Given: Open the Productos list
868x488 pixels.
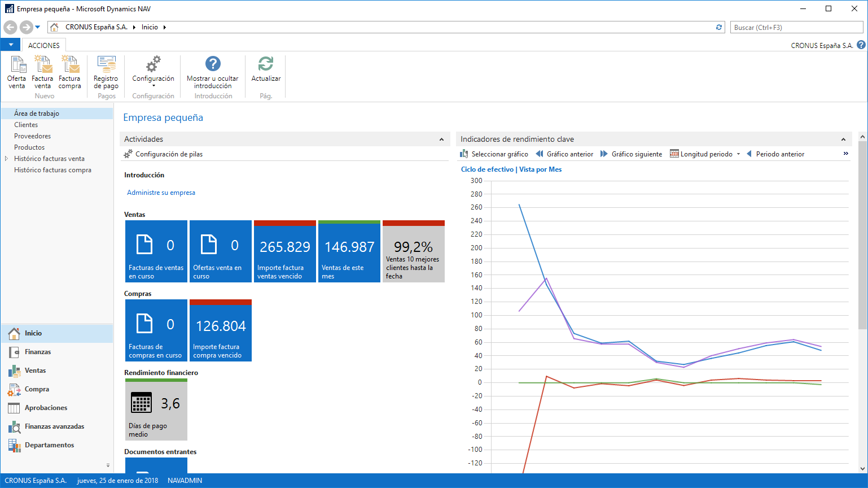Looking at the screenshot, I should 29,147.
